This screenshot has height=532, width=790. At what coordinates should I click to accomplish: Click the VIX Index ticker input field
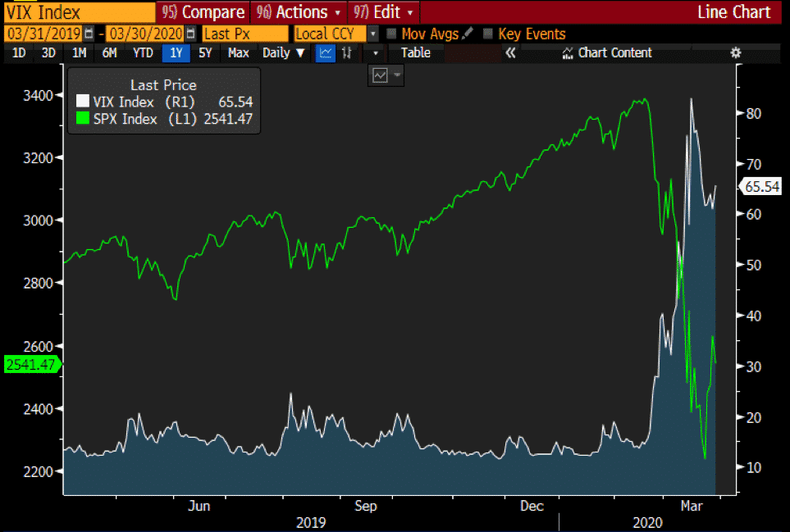point(78,12)
